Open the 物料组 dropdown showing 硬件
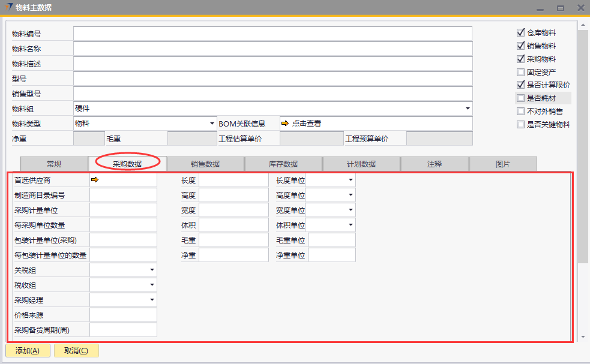 click(467, 109)
